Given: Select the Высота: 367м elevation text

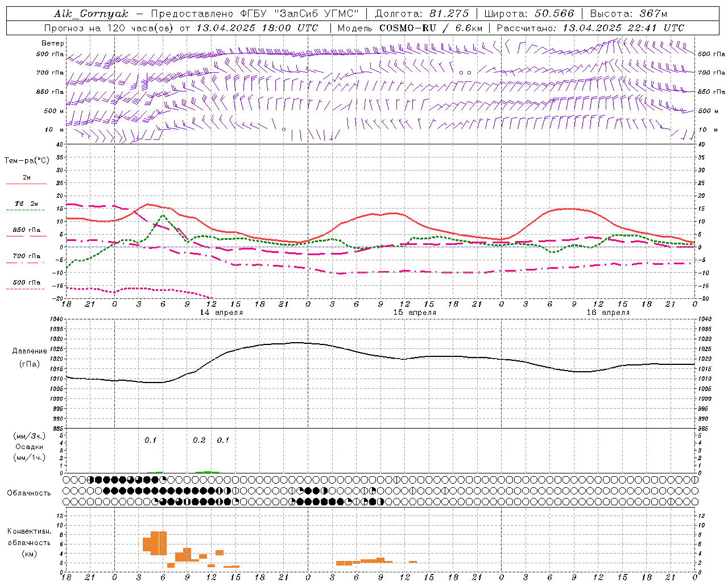Looking at the screenshot, I should tap(628, 14).
